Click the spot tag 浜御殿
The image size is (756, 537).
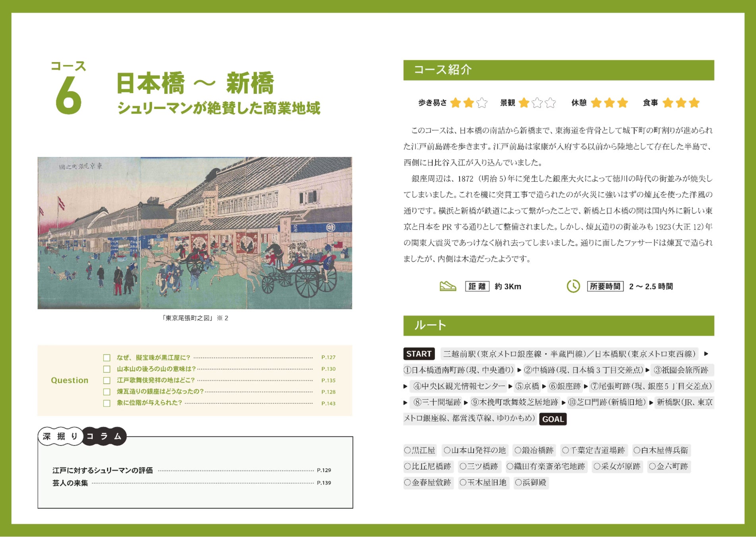pos(531,483)
